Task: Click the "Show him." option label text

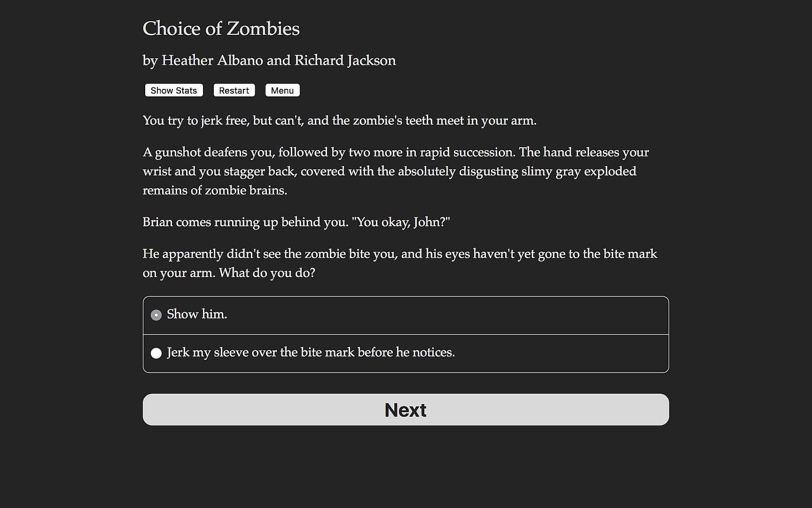Action: [197, 314]
